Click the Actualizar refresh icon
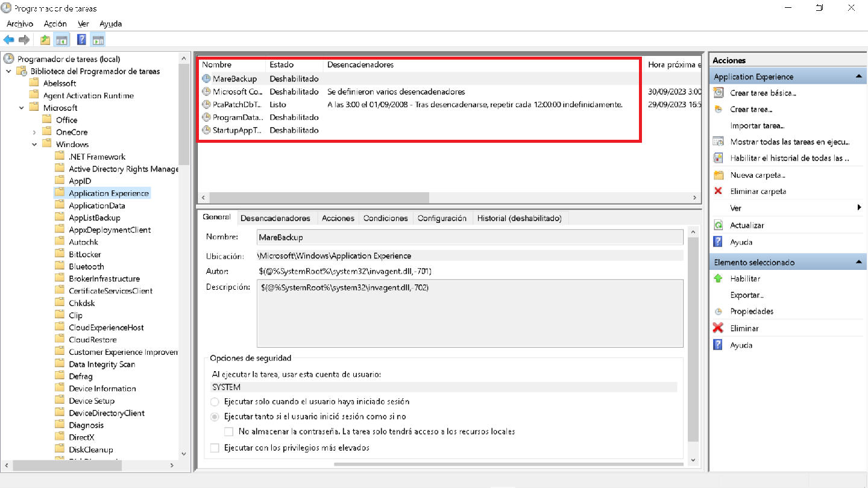Image resolution: width=868 pixels, height=488 pixels. [x=718, y=225]
